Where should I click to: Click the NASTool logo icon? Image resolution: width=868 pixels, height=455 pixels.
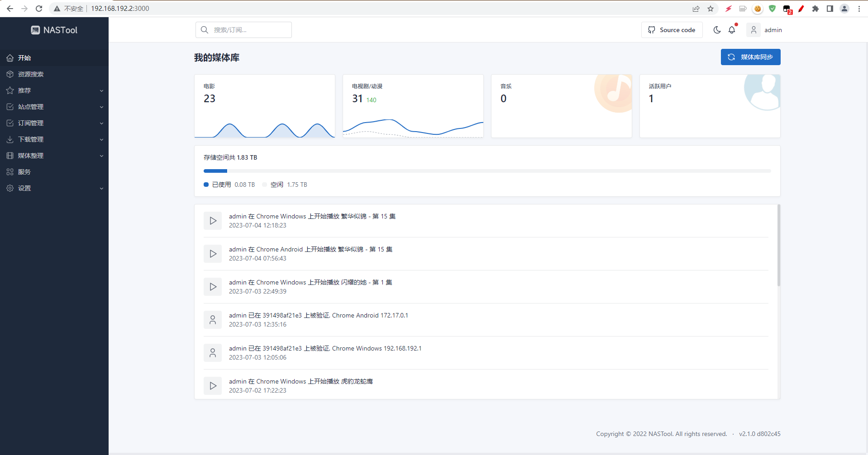coord(35,30)
